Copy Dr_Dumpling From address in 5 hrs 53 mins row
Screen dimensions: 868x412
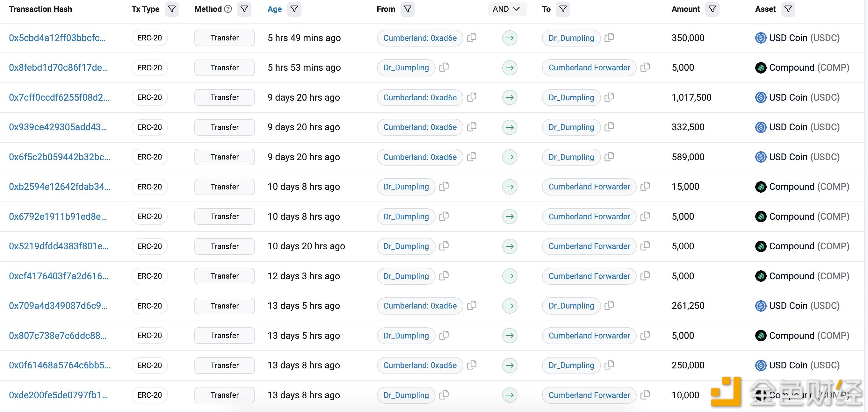click(x=444, y=67)
